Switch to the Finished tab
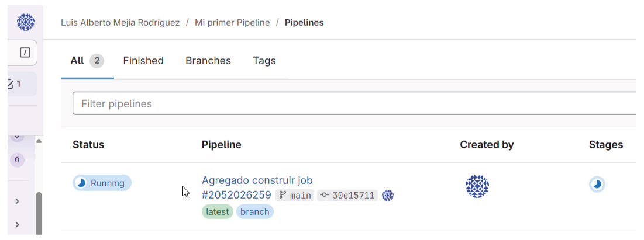 click(x=143, y=61)
